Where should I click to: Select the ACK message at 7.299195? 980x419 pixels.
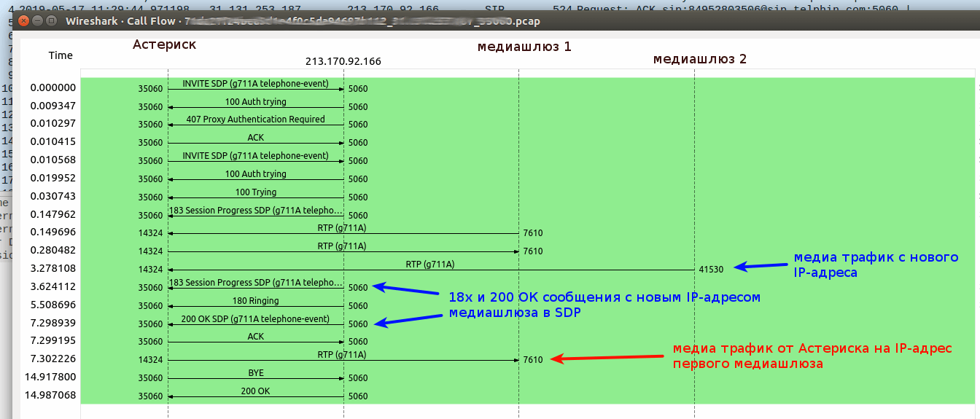click(256, 337)
